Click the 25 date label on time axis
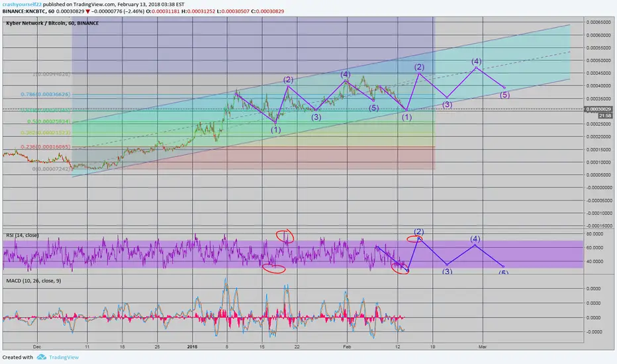Image resolution: width=617 pixels, height=364 pixels. [157, 347]
